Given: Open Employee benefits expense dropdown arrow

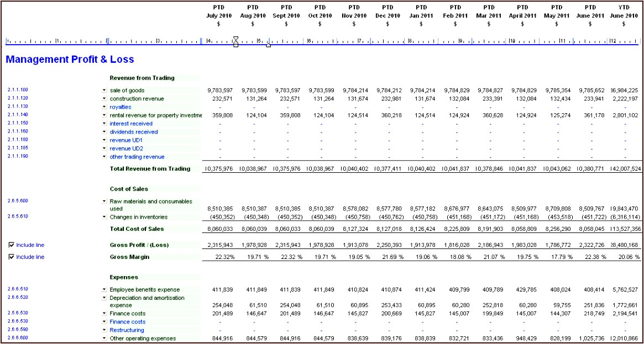Looking at the screenshot, I should 104,289.
